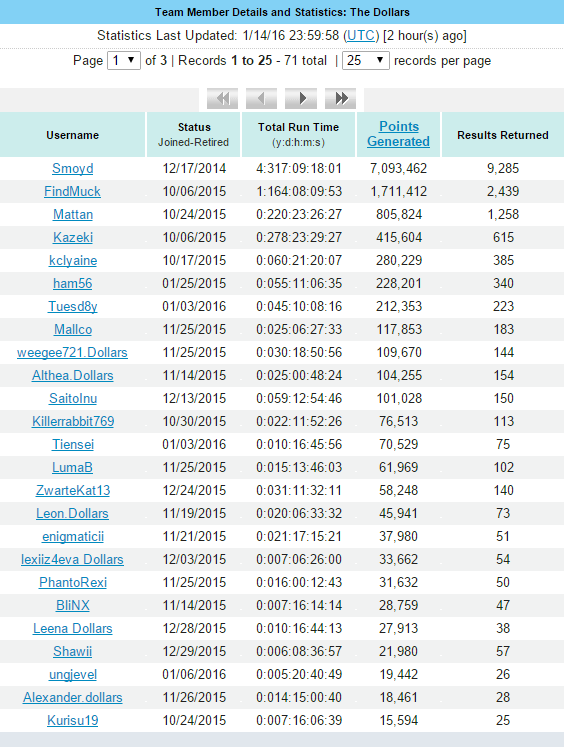Click the previous page arrow icon

pos(262,99)
